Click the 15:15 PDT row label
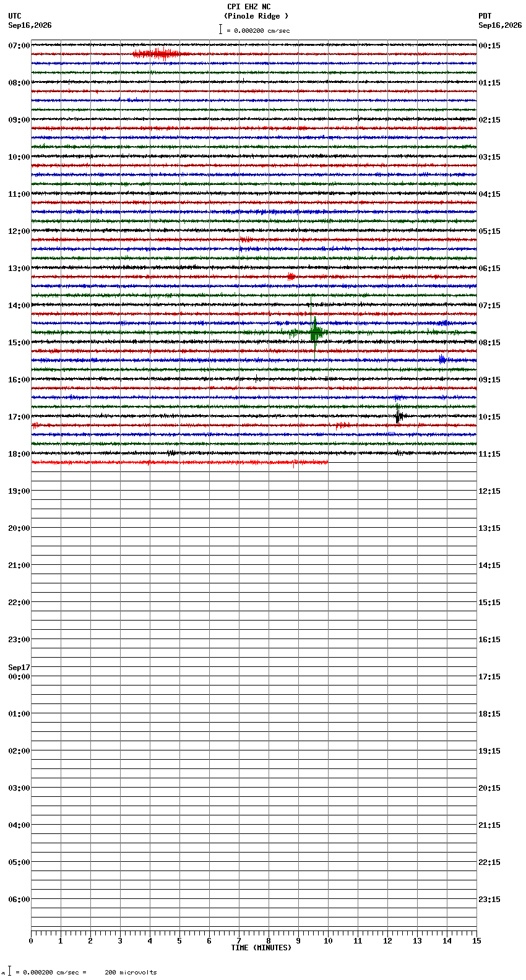 pos(489,603)
